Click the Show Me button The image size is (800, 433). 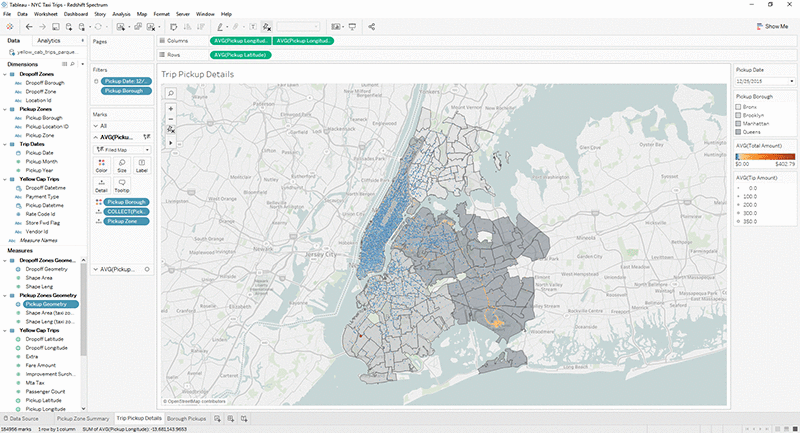click(x=772, y=27)
